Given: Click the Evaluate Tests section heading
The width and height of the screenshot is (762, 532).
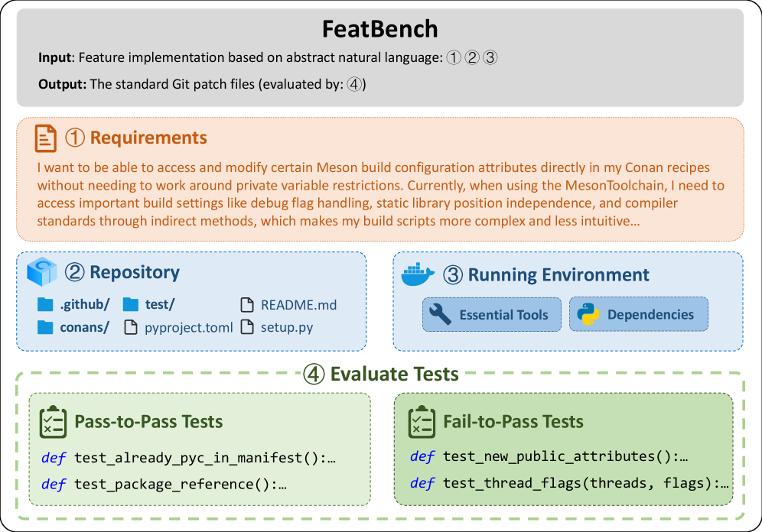Looking at the screenshot, I should coord(381,374).
